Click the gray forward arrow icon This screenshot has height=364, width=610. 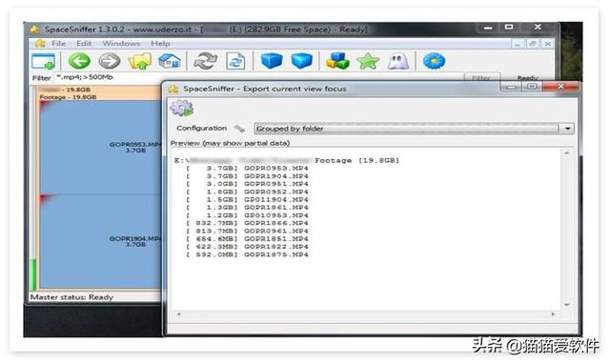pyautogui.click(x=110, y=61)
